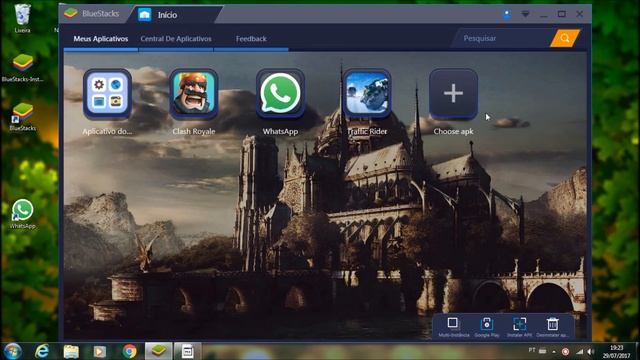Click the screen recorder taskbar button
The height and width of the screenshot is (360, 640).
pos(187,351)
